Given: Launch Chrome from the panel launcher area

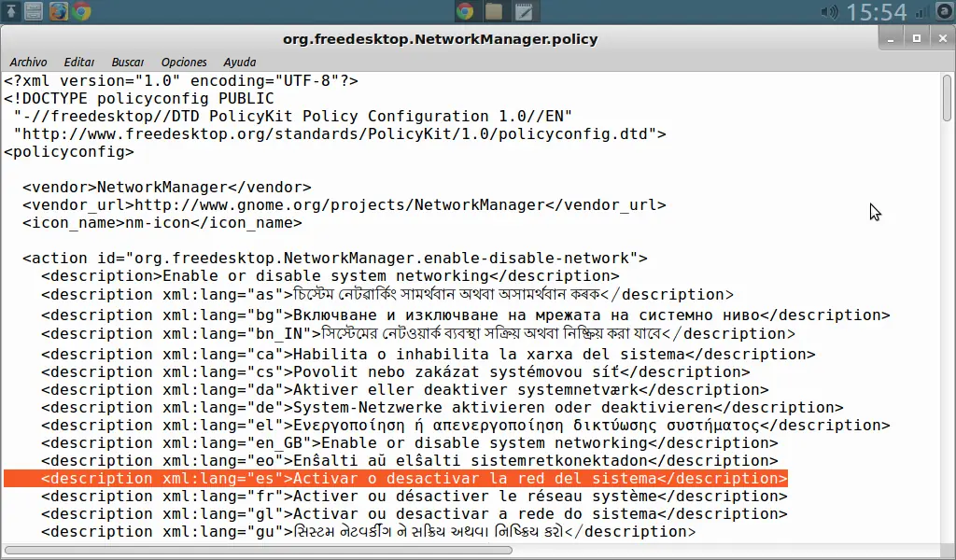Looking at the screenshot, I should click(x=81, y=11).
